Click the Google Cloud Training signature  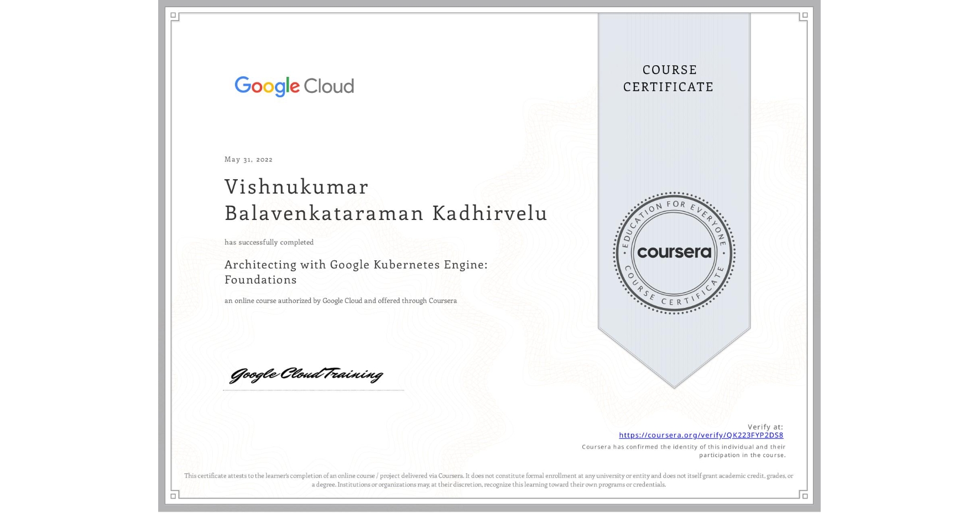pyautogui.click(x=306, y=375)
